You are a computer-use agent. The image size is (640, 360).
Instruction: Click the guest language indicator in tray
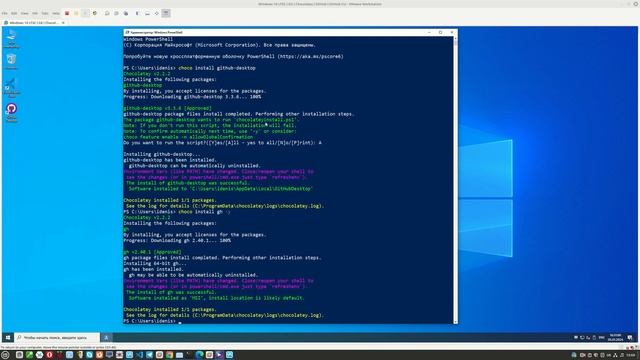pyautogui.click(x=601, y=338)
